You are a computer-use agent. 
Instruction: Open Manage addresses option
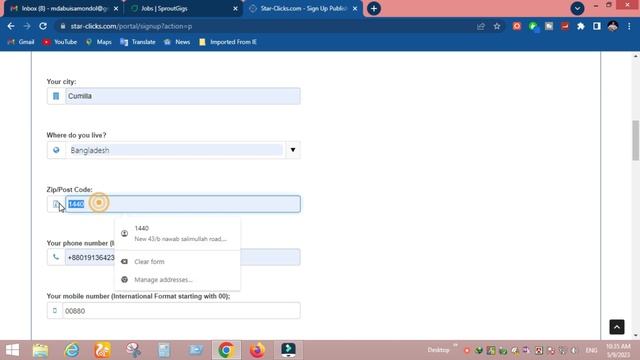pos(178,280)
